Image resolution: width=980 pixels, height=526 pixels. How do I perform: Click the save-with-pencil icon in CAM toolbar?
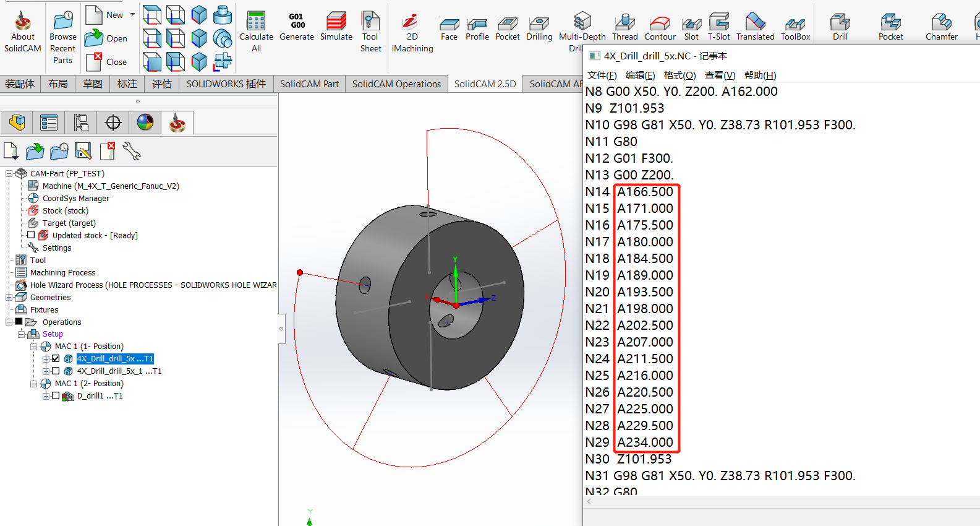[83, 151]
